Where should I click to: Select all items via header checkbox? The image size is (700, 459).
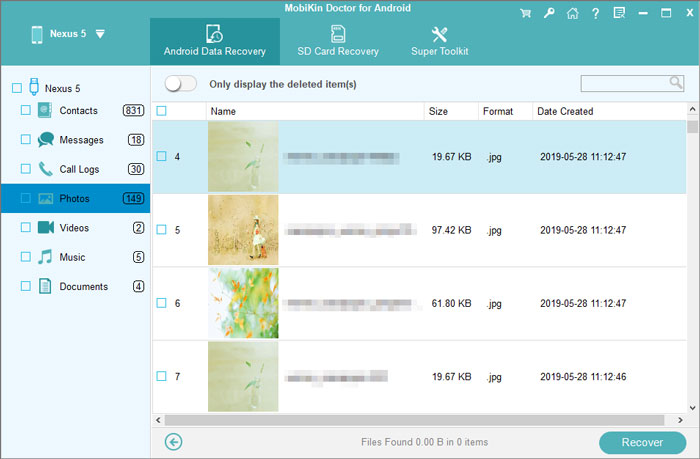[x=162, y=111]
